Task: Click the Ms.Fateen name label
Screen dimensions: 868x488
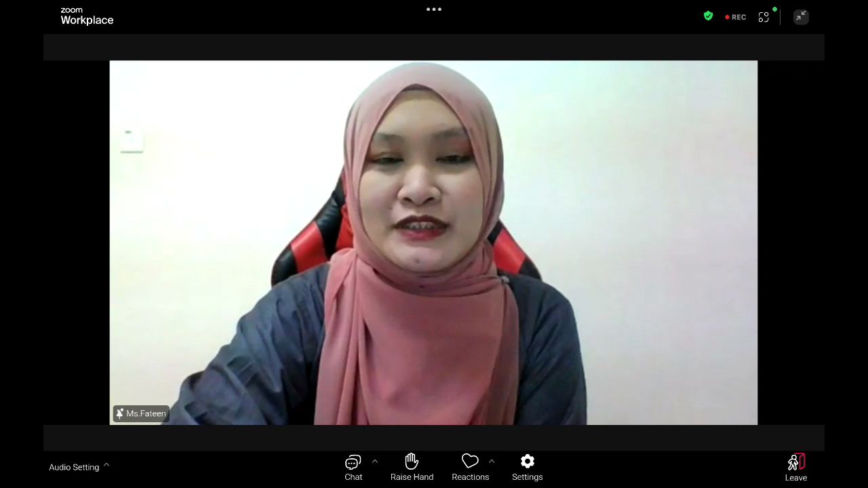Action: tap(146, 413)
